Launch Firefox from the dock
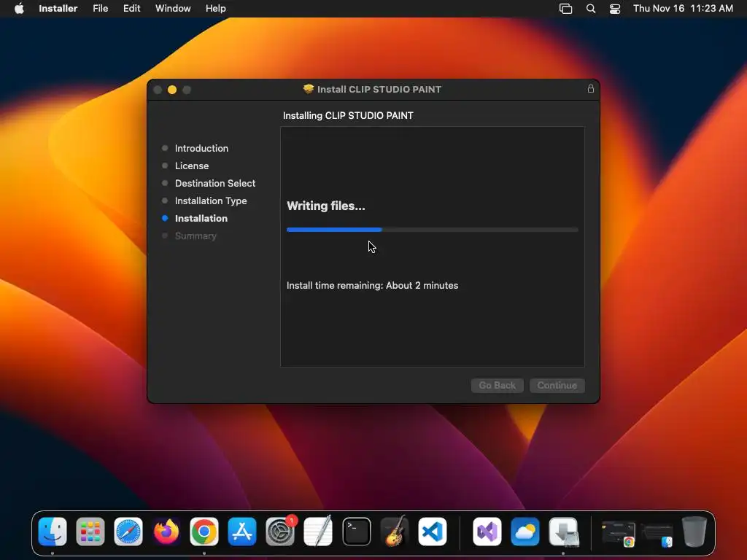This screenshot has height=560, width=747. point(166,531)
